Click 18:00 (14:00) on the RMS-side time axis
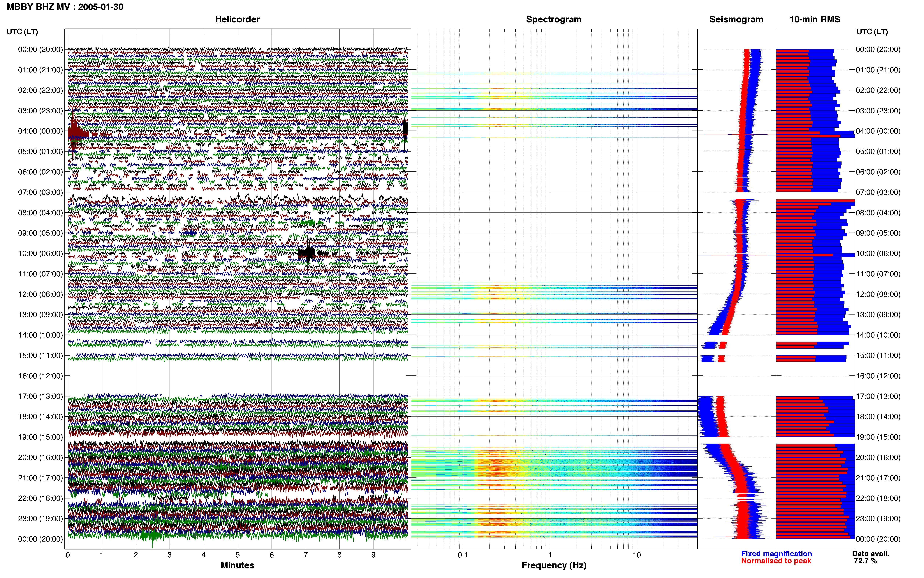The width and height of the screenshot is (924, 578). pos(878,417)
